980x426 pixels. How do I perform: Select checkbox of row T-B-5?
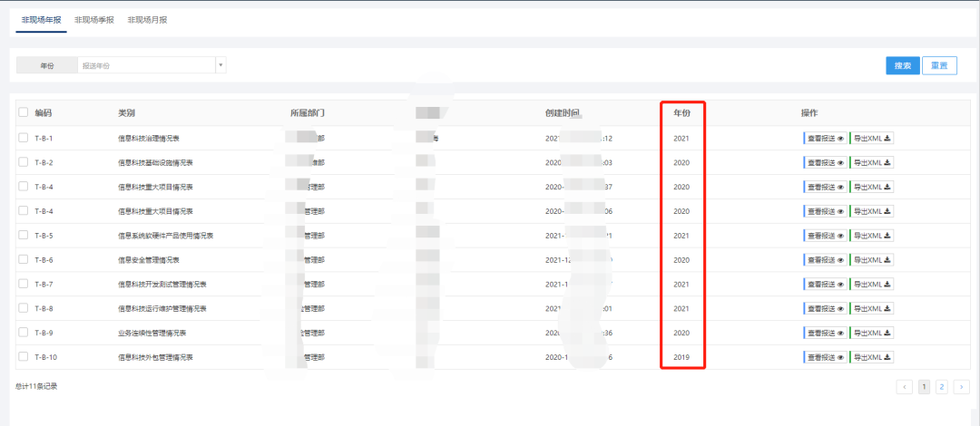pos(23,235)
